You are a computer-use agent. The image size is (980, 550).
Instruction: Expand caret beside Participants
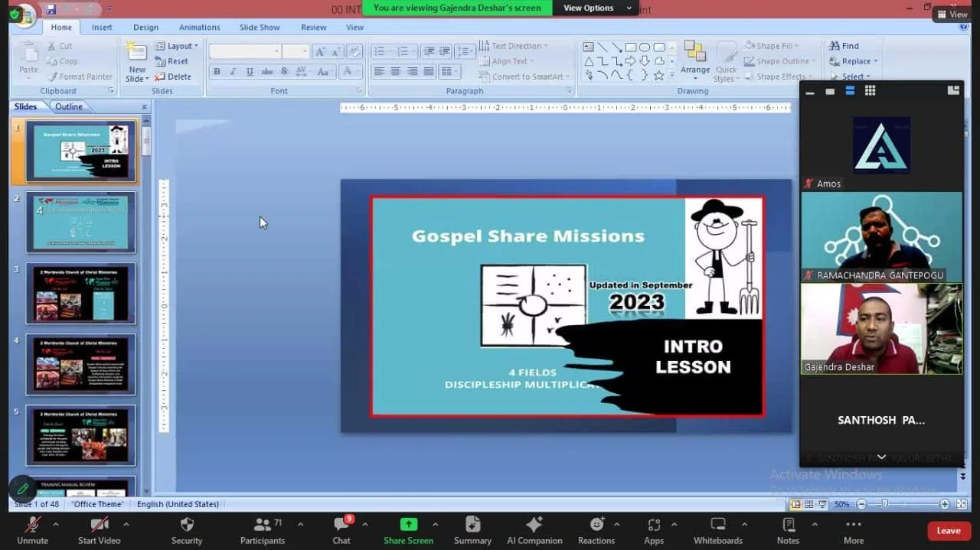click(300, 525)
